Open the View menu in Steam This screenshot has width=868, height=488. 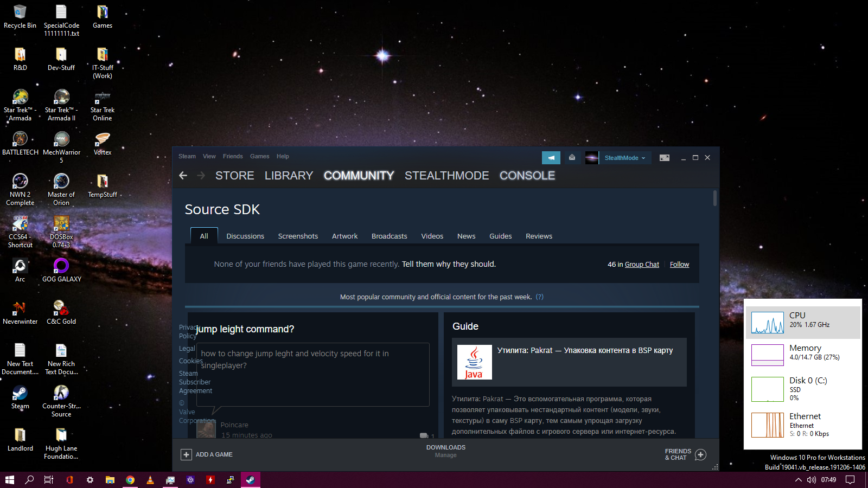coord(209,156)
